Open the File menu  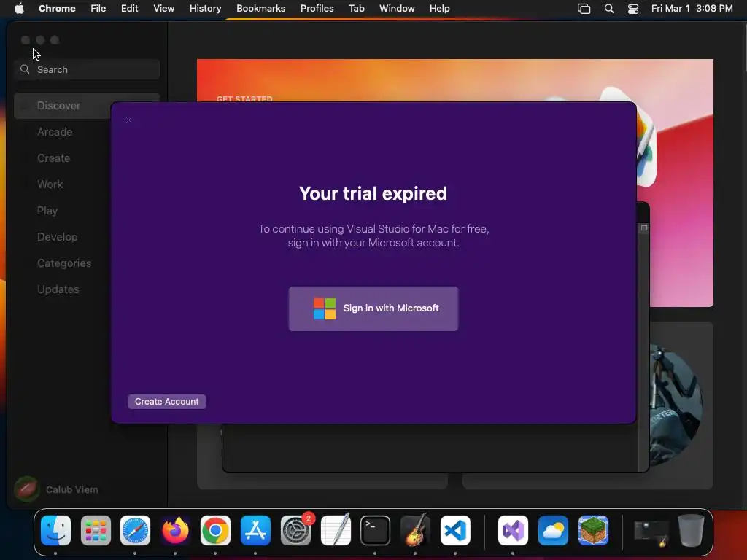98,9
